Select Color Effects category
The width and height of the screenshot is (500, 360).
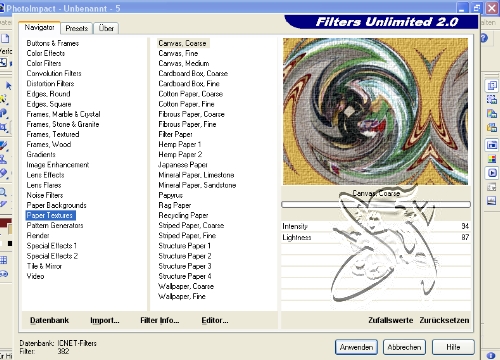click(46, 53)
